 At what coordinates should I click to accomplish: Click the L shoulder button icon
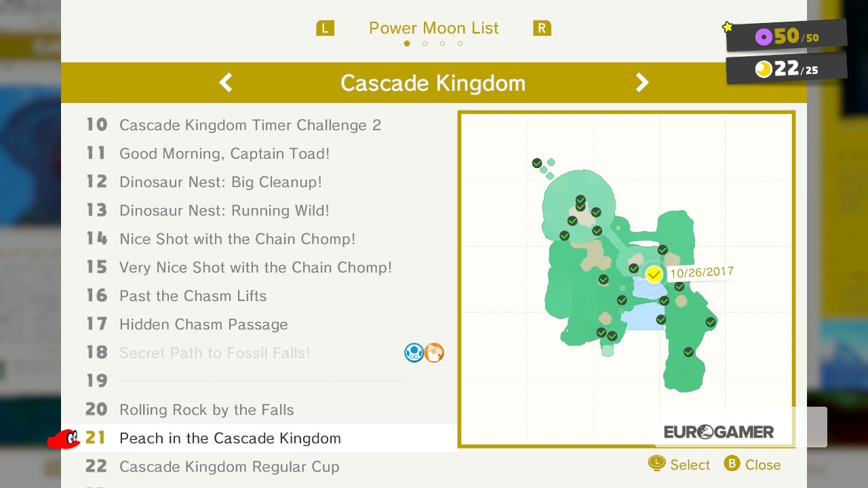[x=325, y=28]
